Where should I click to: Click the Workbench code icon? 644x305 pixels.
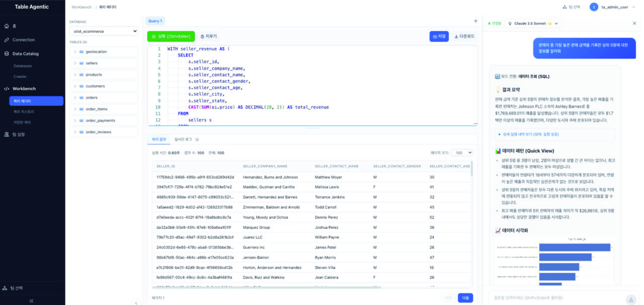(7, 89)
